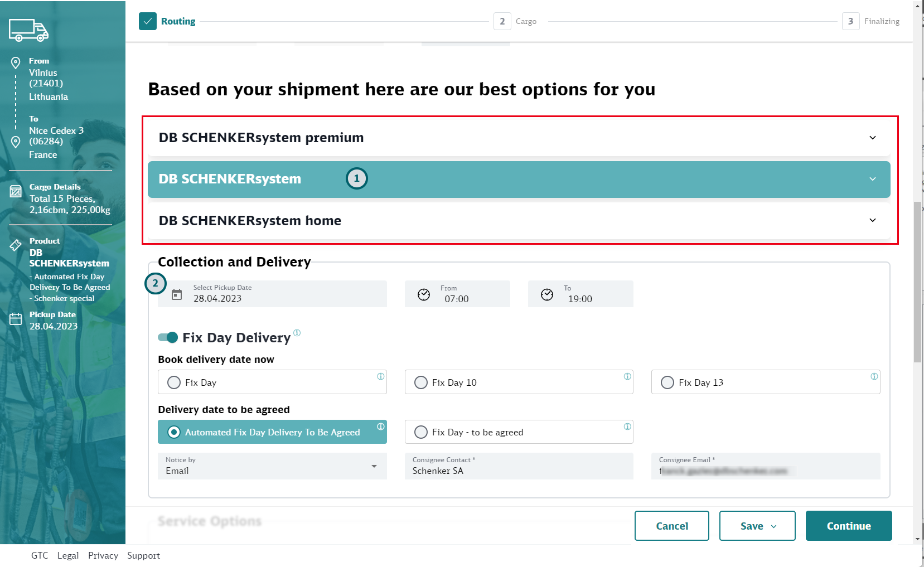Viewport: 924px width, 567px height.
Task: Select Fix Day - to be agreed option
Action: tap(421, 432)
